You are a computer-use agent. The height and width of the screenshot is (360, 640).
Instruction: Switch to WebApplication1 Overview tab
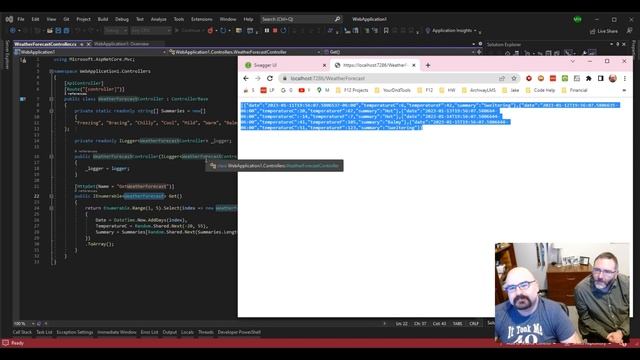[122, 44]
